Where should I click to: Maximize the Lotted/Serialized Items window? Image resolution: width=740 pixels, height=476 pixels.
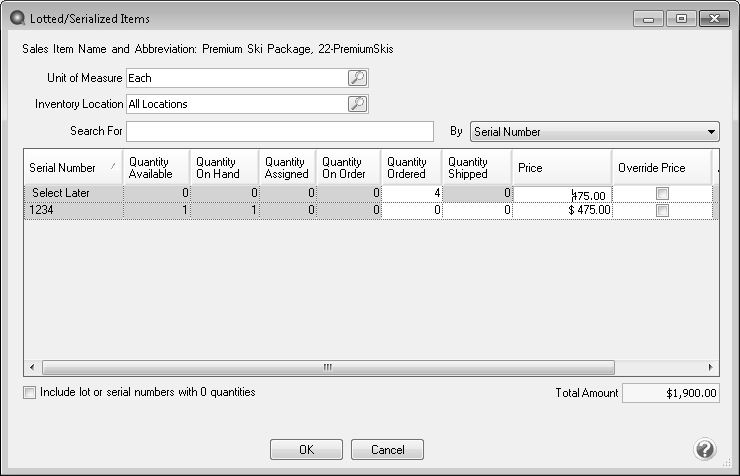pos(681,18)
